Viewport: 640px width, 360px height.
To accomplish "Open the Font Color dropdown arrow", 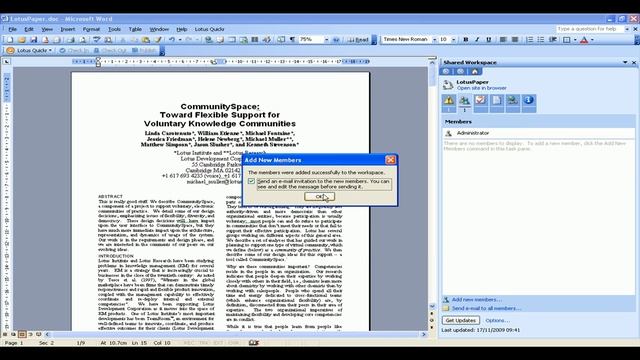I will 592,40.
